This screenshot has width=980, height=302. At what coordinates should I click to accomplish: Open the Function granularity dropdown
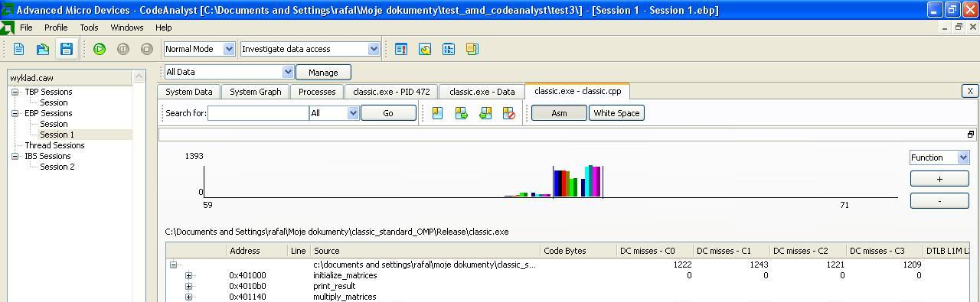[940, 157]
